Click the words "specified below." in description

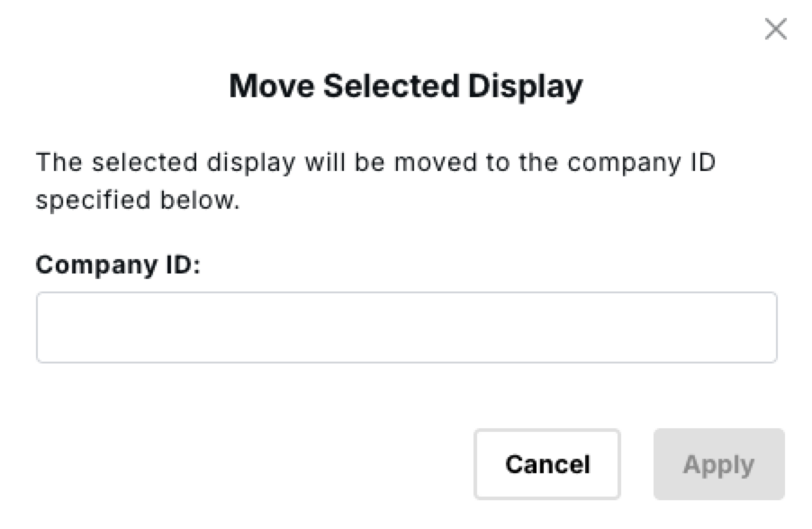(x=138, y=200)
